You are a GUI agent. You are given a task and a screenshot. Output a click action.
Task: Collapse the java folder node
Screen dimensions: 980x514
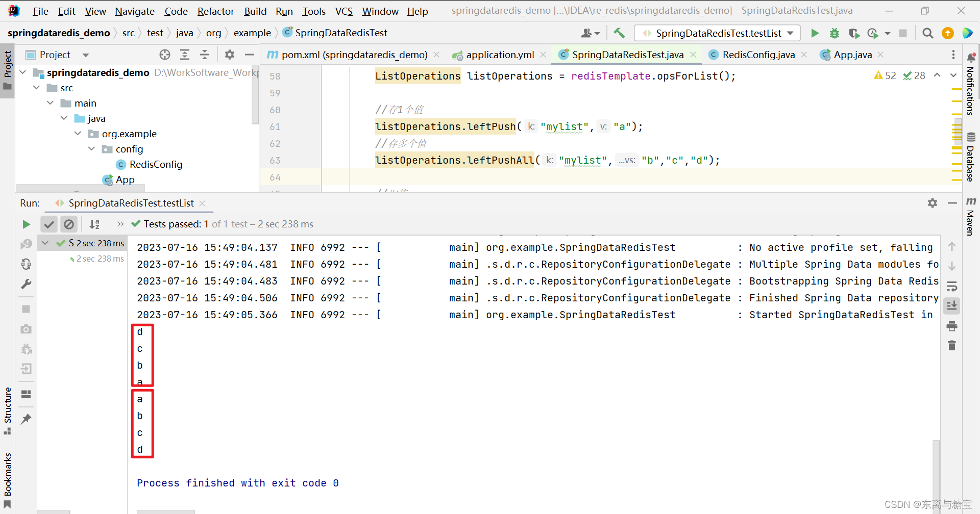click(64, 118)
